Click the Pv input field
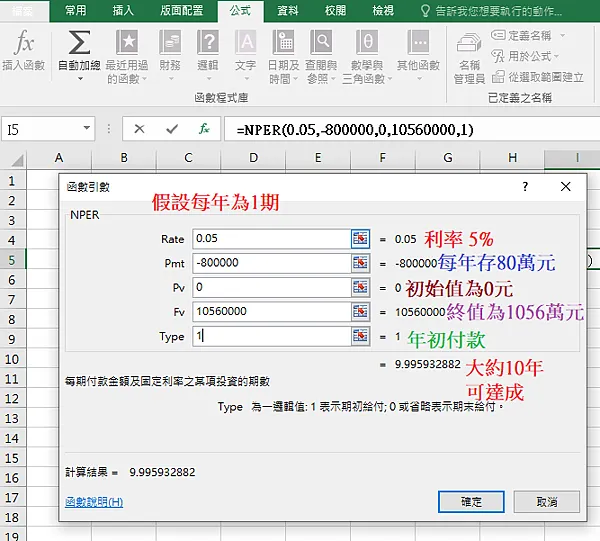Screen dimensions: 600x541 click(272, 288)
